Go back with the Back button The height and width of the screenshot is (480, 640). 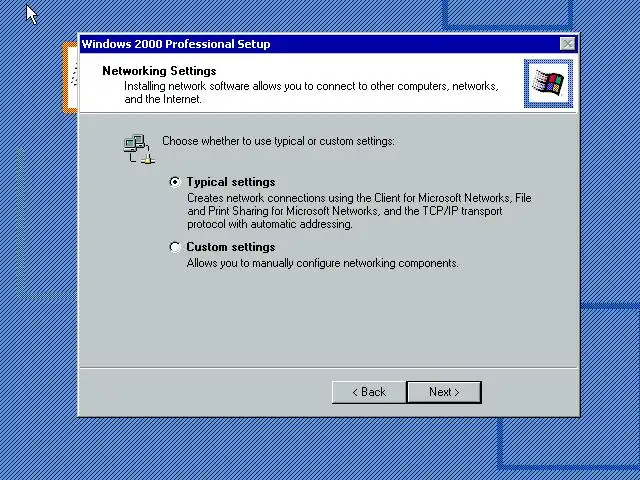click(369, 392)
